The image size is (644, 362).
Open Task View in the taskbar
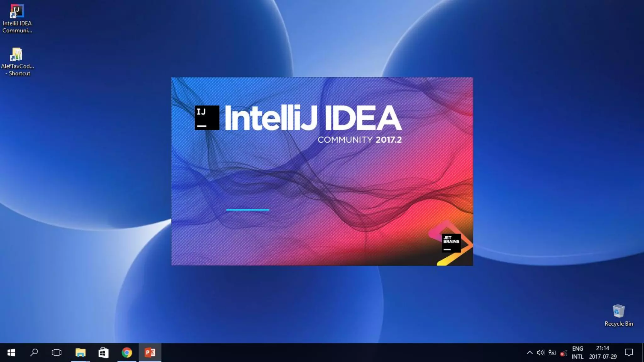57,353
